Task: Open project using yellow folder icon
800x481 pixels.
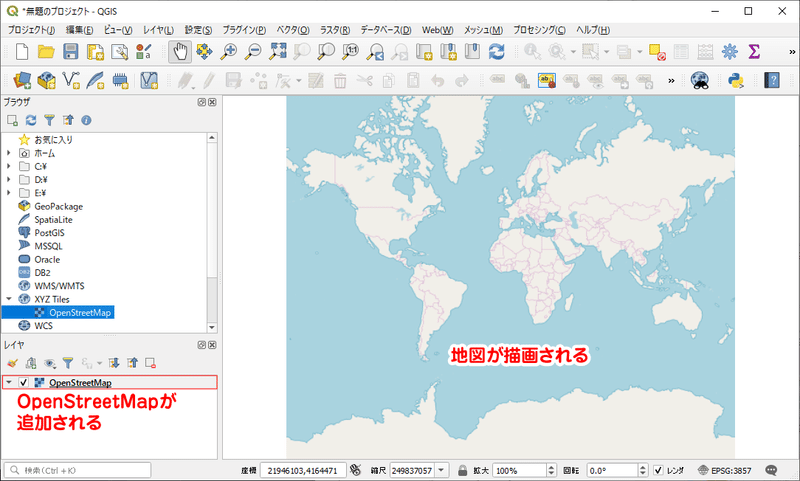Action: click(x=46, y=52)
